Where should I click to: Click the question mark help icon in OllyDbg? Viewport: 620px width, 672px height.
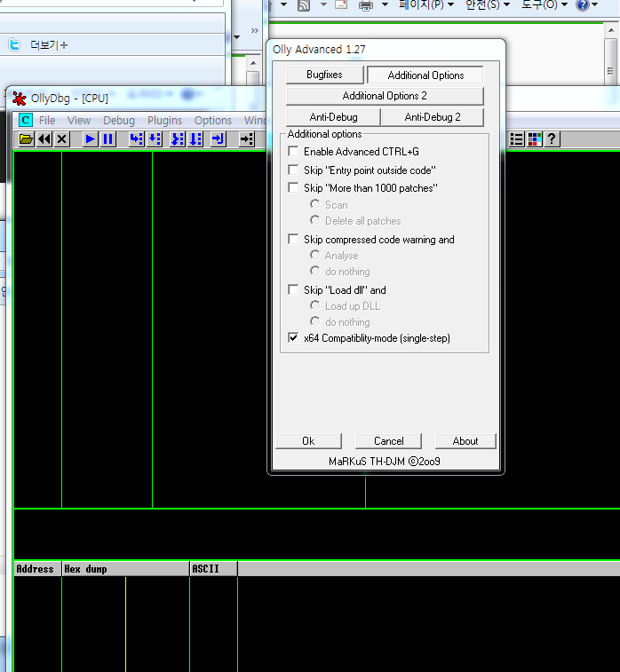(x=552, y=138)
